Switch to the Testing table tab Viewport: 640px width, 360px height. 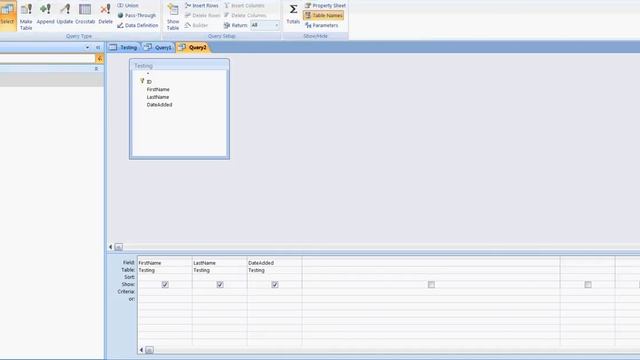123,47
